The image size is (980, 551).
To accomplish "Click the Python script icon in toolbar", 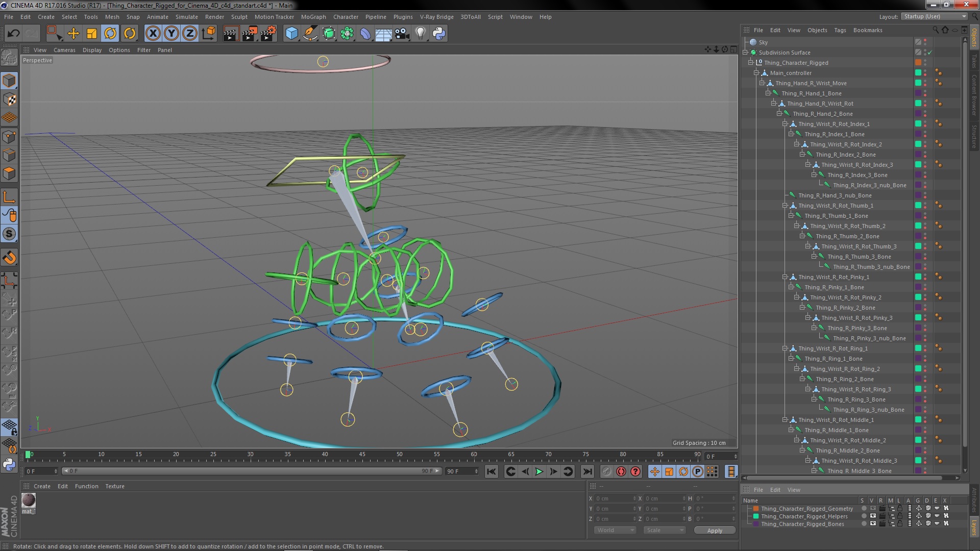I will point(439,34).
